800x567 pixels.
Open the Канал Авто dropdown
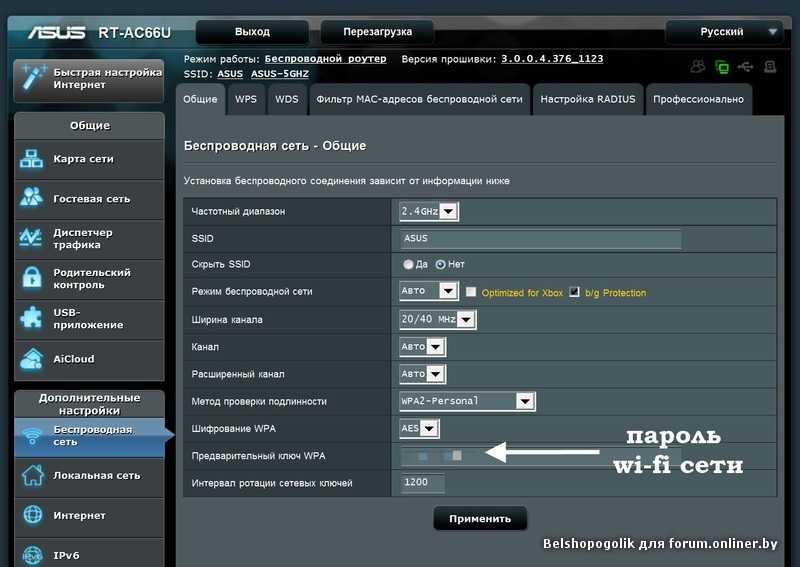coord(422,347)
